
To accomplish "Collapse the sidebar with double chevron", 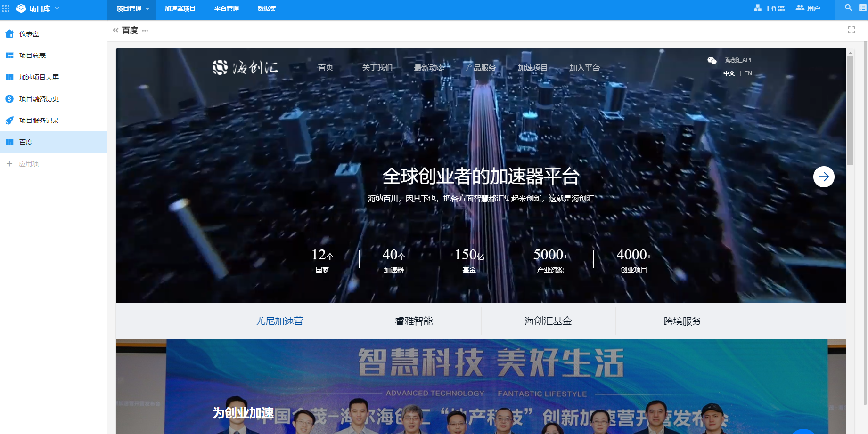I will (115, 30).
